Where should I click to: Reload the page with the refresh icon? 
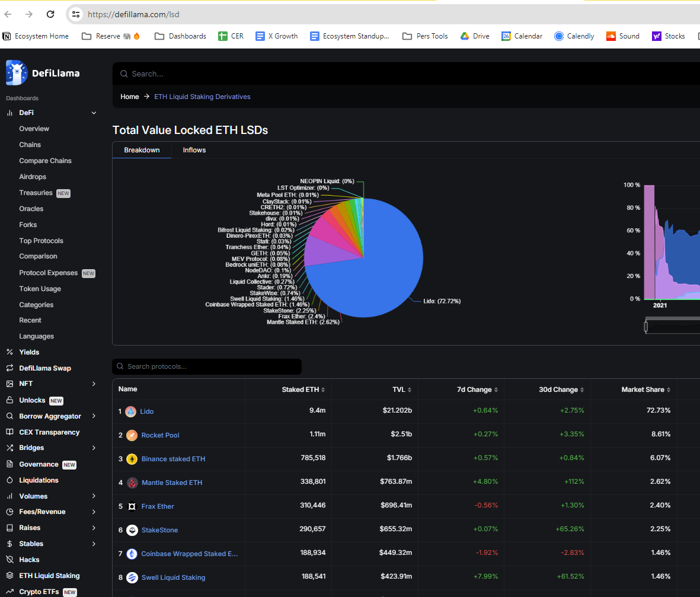(50, 14)
